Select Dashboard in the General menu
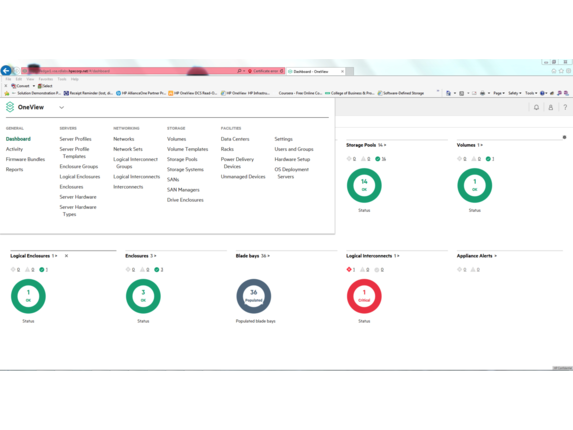Image resolution: width=573 pixels, height=430 pixels. [x=18, y=139]
